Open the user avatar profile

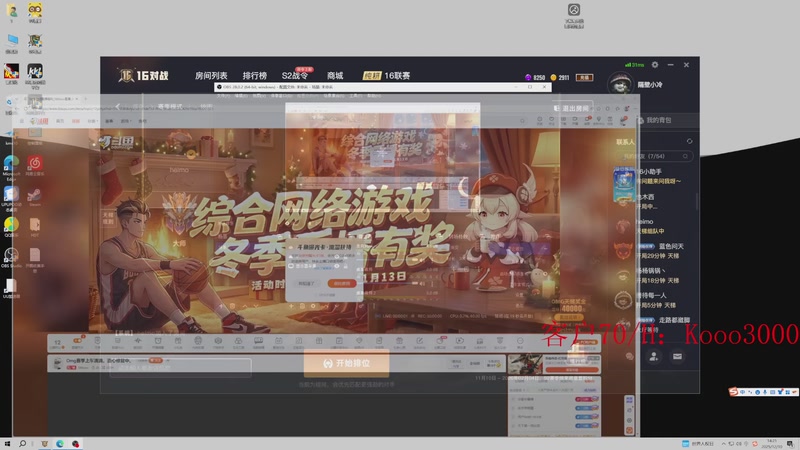(619, 84)
